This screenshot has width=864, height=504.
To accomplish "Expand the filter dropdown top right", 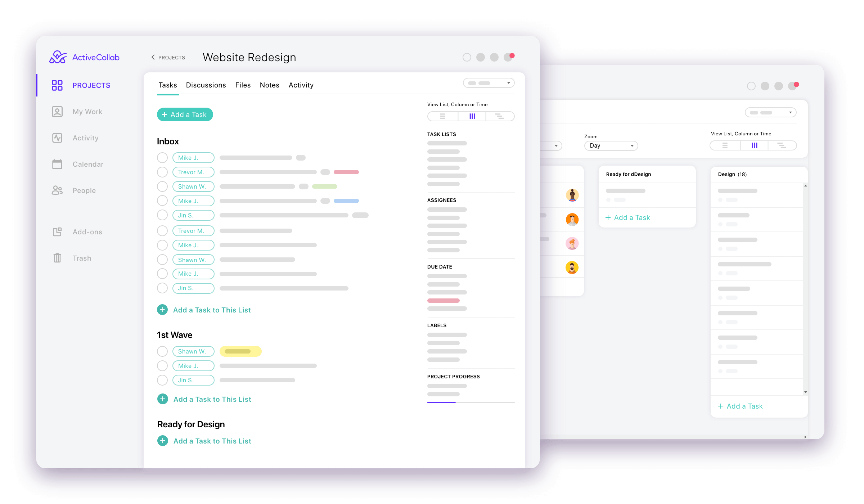I will click(x=509, y=84).
